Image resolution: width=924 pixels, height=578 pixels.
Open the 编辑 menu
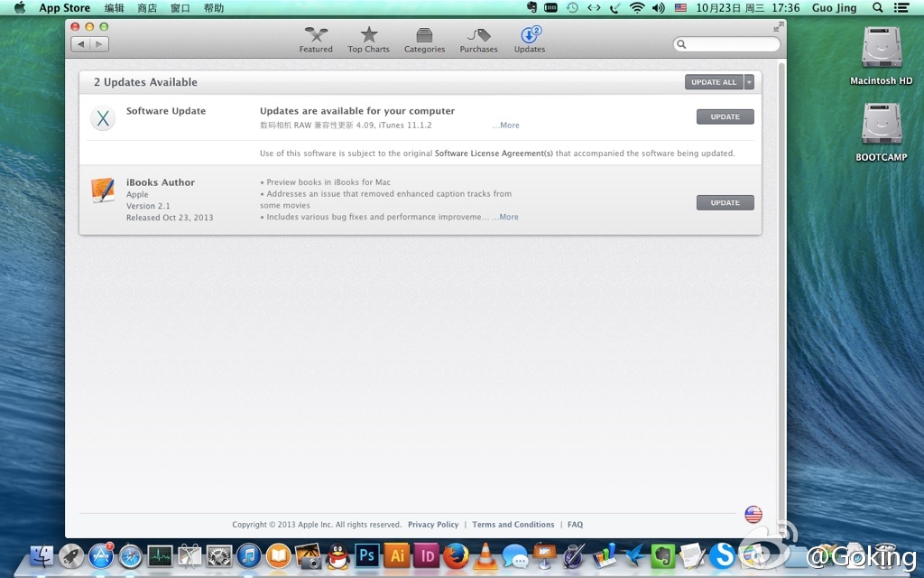coord(114,7)
